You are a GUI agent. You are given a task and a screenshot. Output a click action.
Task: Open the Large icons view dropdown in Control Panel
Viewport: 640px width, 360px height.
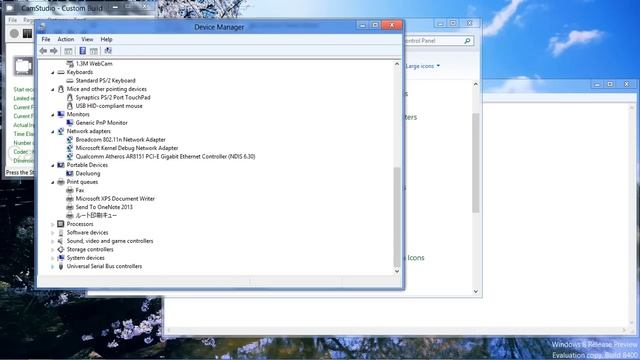point(423,66)
